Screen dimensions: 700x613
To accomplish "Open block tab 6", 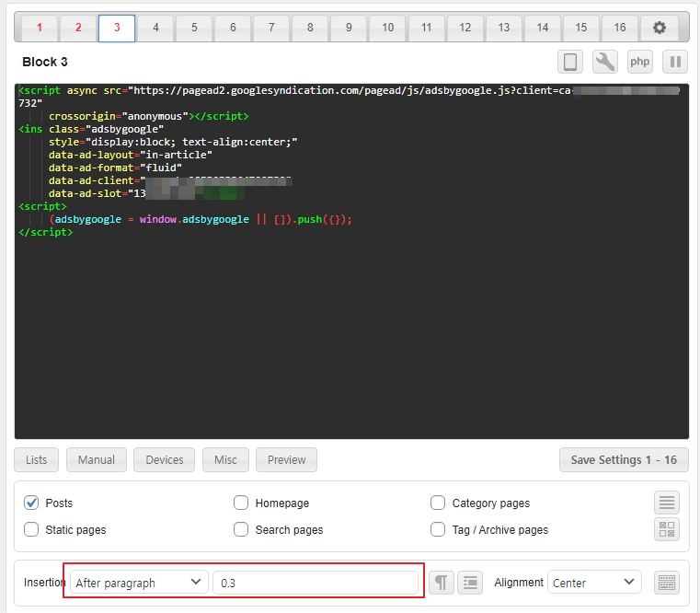I will (x=233, y=28).
